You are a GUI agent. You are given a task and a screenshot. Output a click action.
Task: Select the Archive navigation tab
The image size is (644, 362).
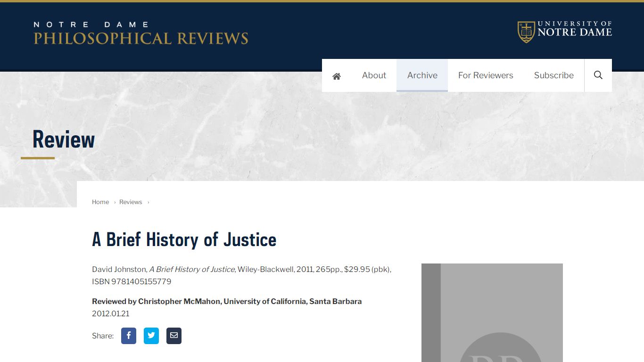pos(422,75)
